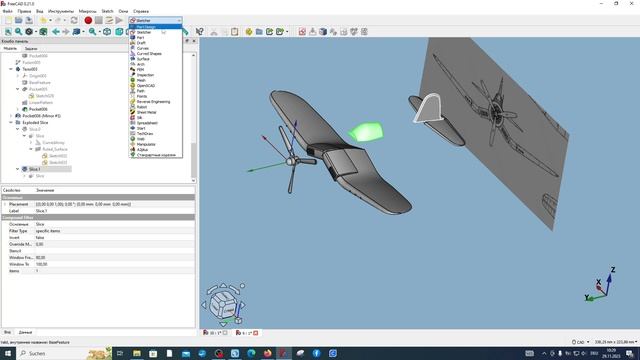Screen dimensions: 640x360
Task: Switch to the Данные property tab
Action: point(25,332)
